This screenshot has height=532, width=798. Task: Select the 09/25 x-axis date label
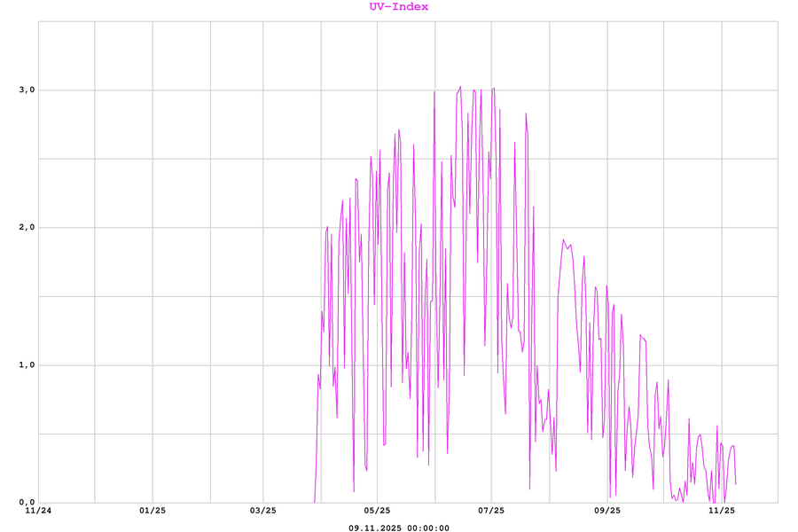click(x=606, y=511)
